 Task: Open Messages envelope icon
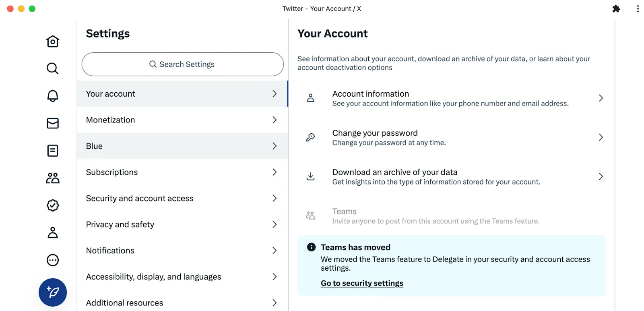click(x=53, y=123)
